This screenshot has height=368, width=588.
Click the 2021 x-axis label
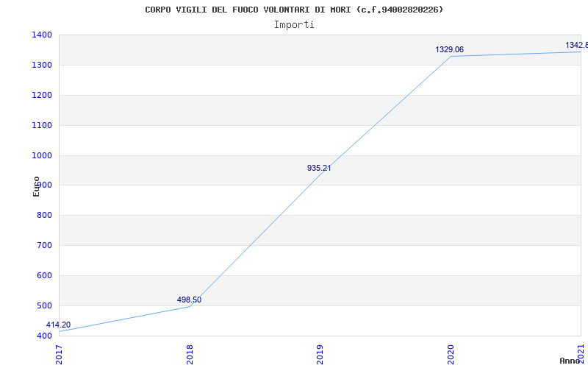581,355
